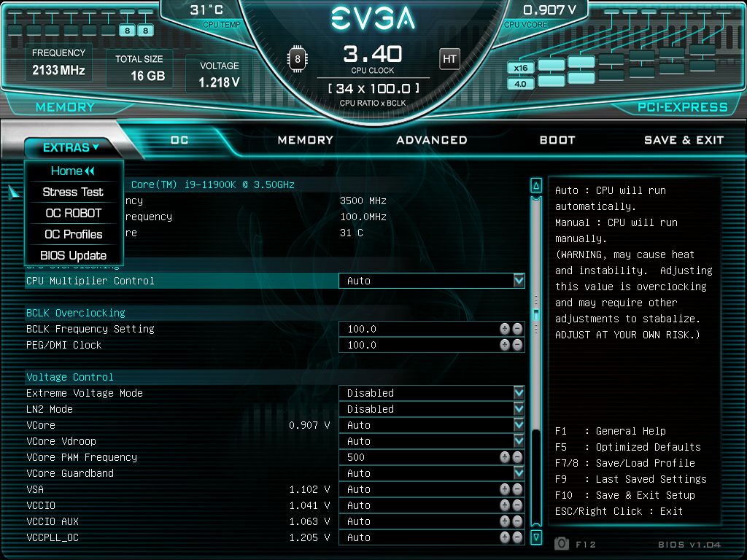The width and height of the screenshot is (747, 560).
Task: Open VCore Guardband dropdown
Action: (x=432, y=472)
